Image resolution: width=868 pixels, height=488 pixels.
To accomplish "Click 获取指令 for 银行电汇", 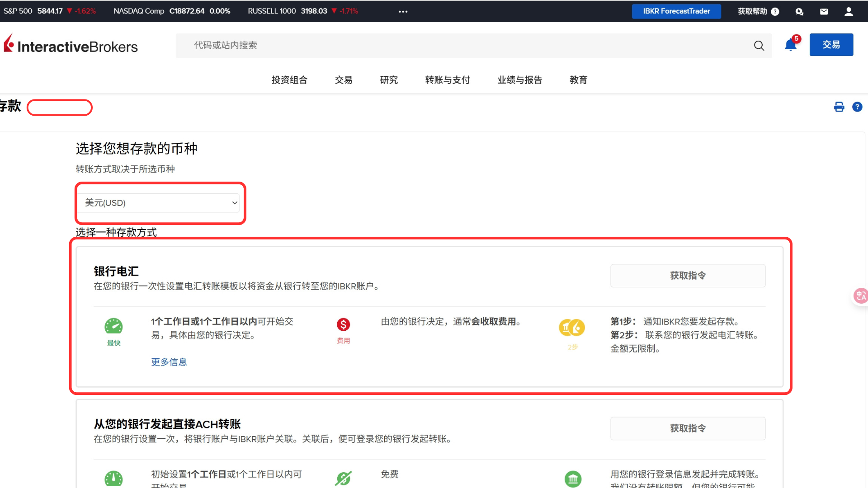I will click(688, 276).
